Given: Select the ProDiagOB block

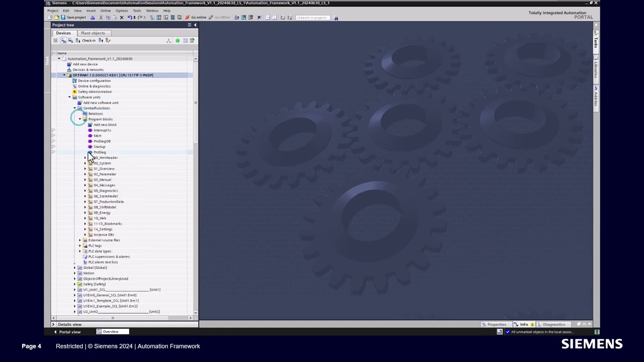Looking at the screenshot, I should click(102, 141).
